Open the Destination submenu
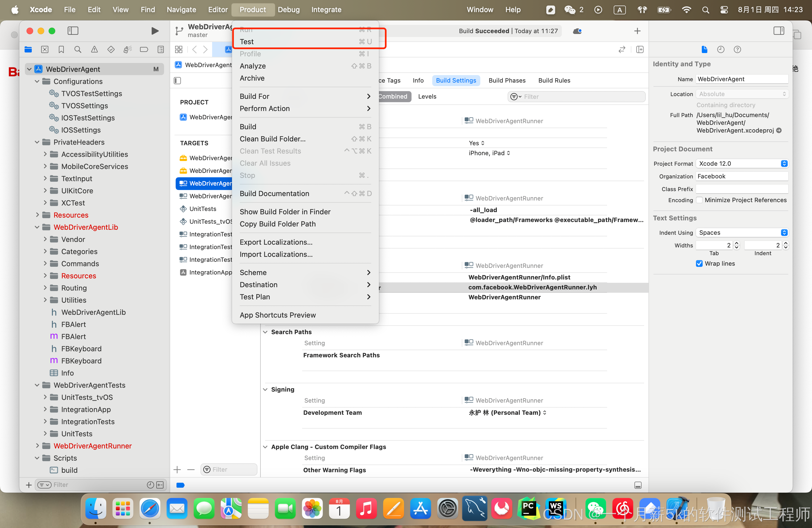Viewport: 812px width, 528px height. [305, 285]
